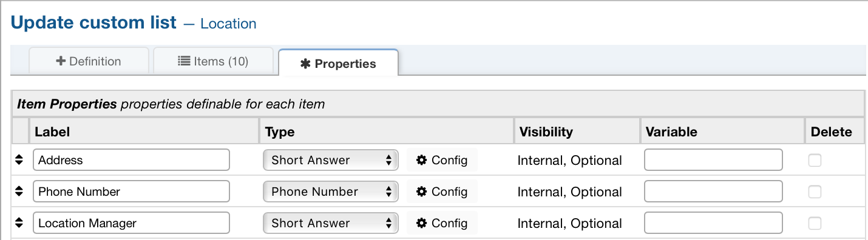
Task: Open the Phone Number type dropdown
Action: click(331, 192)
